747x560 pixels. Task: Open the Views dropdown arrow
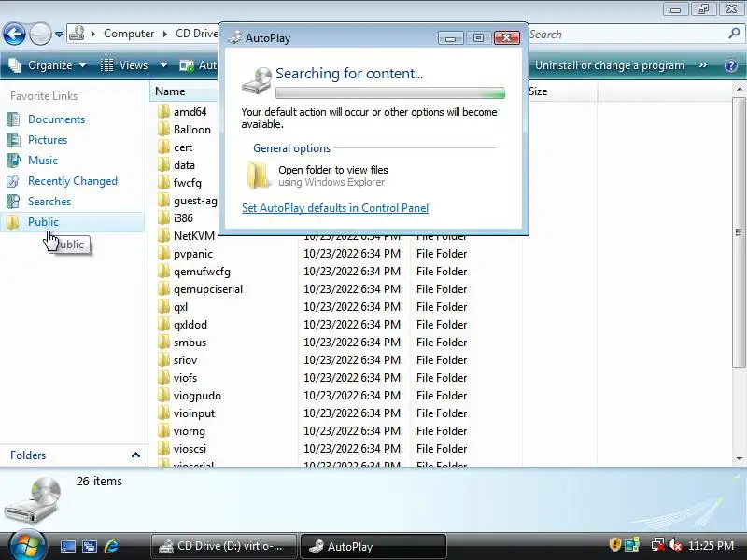coord(163,65)
